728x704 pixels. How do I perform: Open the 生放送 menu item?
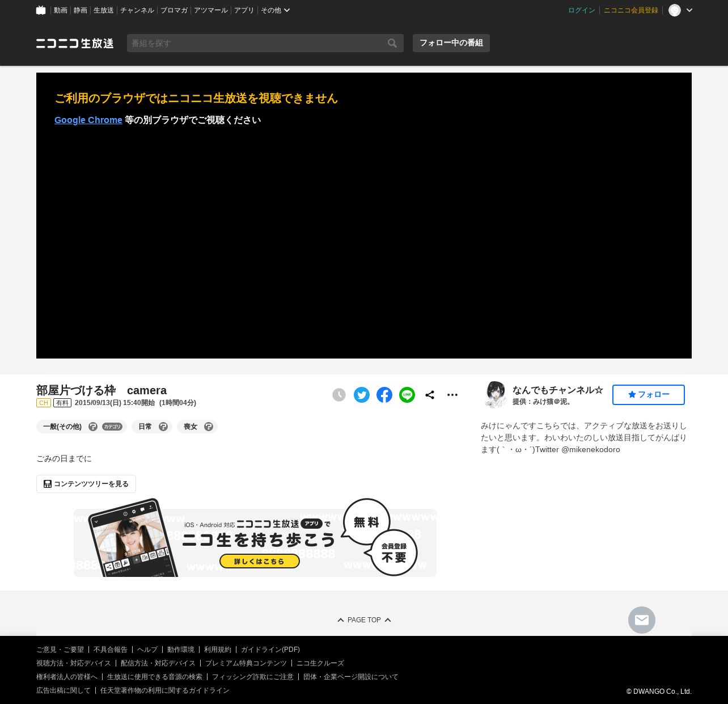[x=104, y=10]
